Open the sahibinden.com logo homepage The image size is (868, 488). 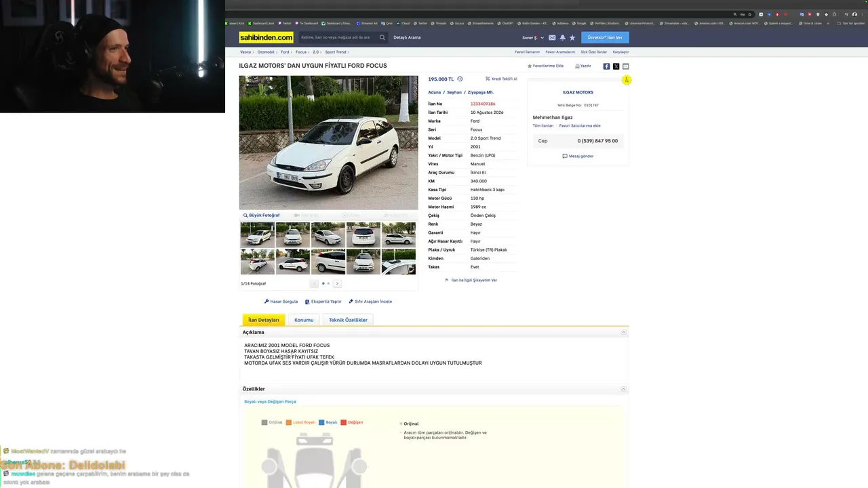[x=267, y=38]
